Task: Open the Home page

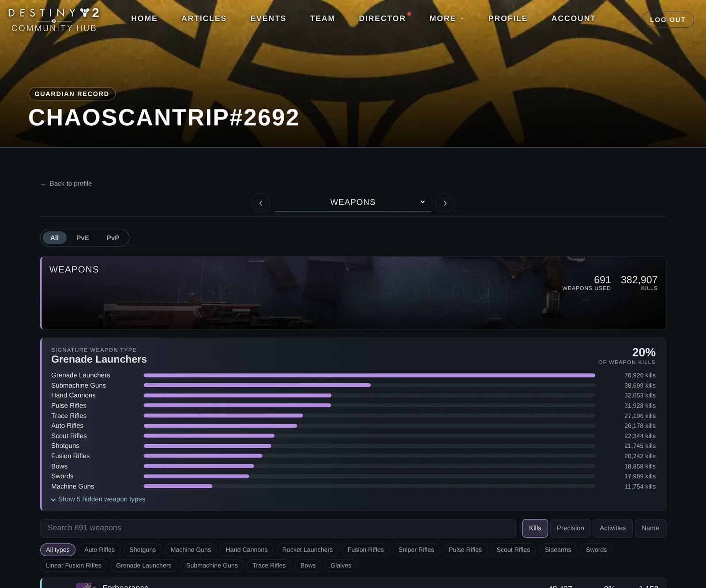Action: [144, 19]
